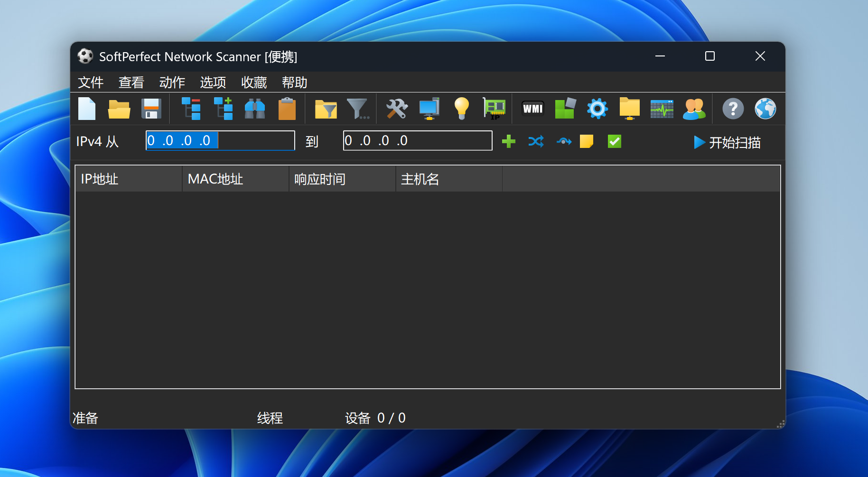The height and width of the screenshot is (477, 868).
Task: Click the clipboard paste icon
Action: (x=287, y=109)
